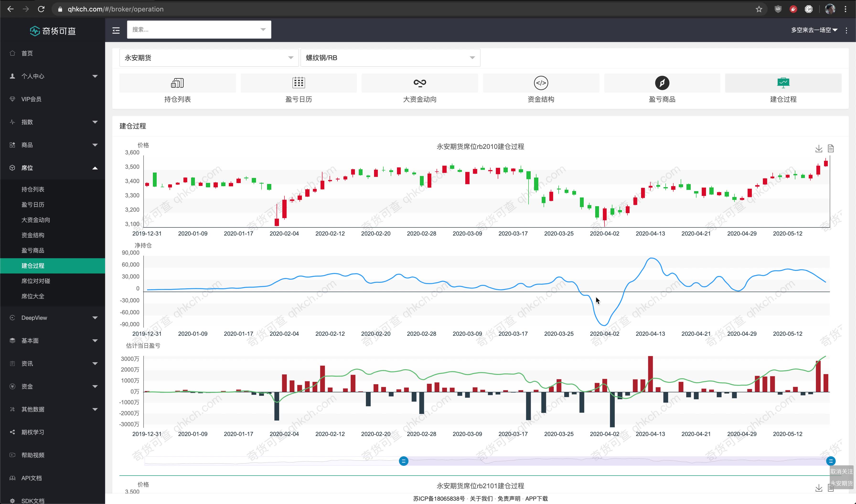Open the browser profile avatar
Viewport: 856px width, 504px height.
coord(830,9)
